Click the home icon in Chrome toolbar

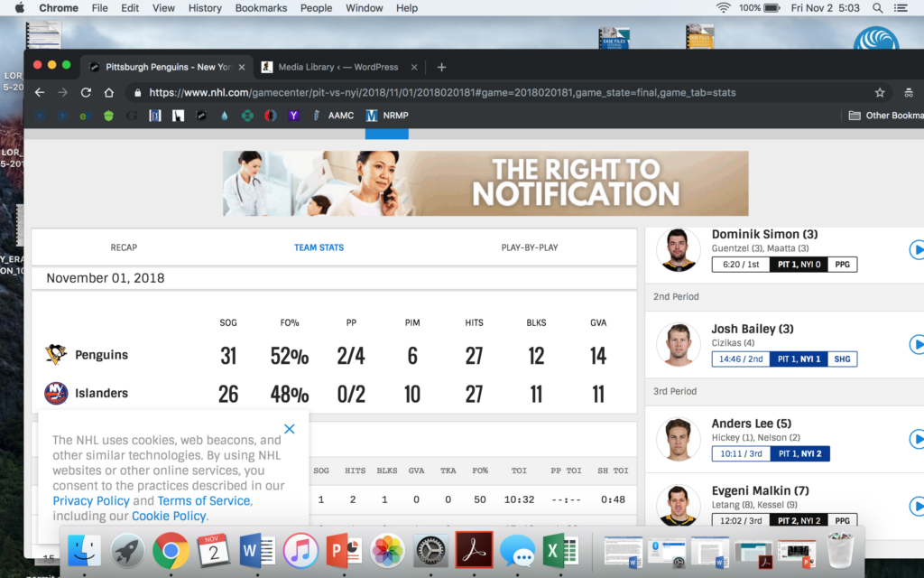(109, 92)
